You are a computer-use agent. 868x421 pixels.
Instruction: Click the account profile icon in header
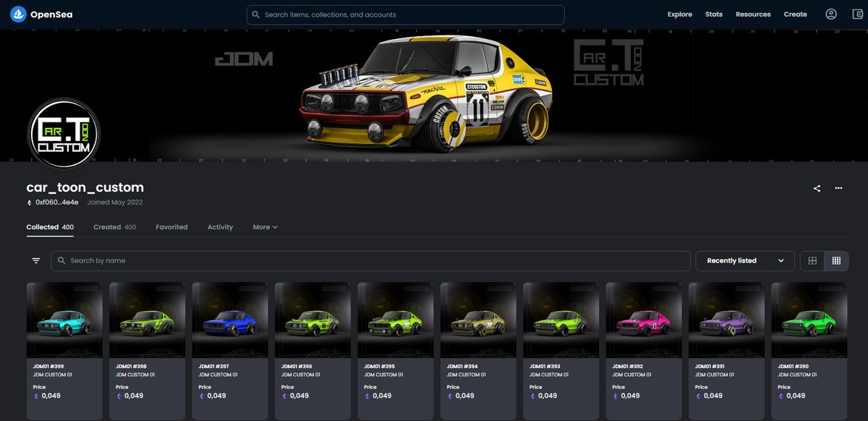tap(831, 14)
